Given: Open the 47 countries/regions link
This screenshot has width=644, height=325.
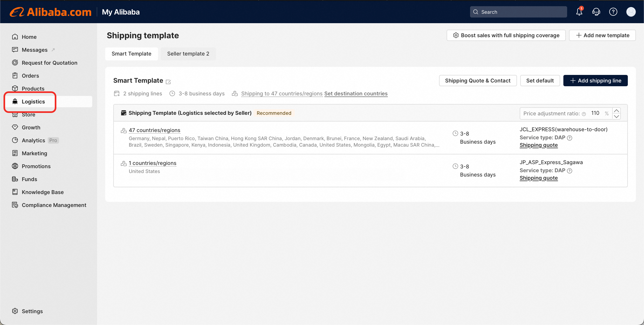Looking at the screenshot, I should point(155,130).
